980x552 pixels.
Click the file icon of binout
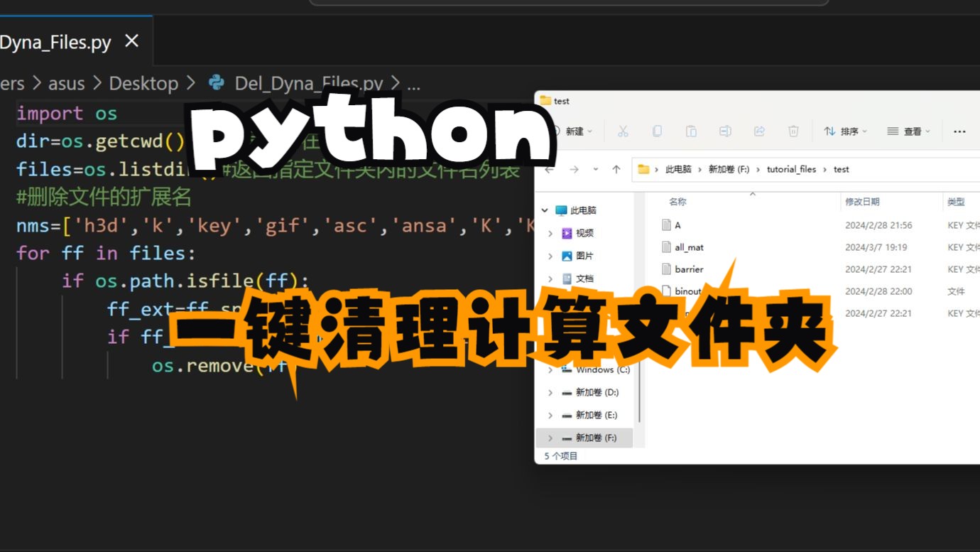point(666,291)
